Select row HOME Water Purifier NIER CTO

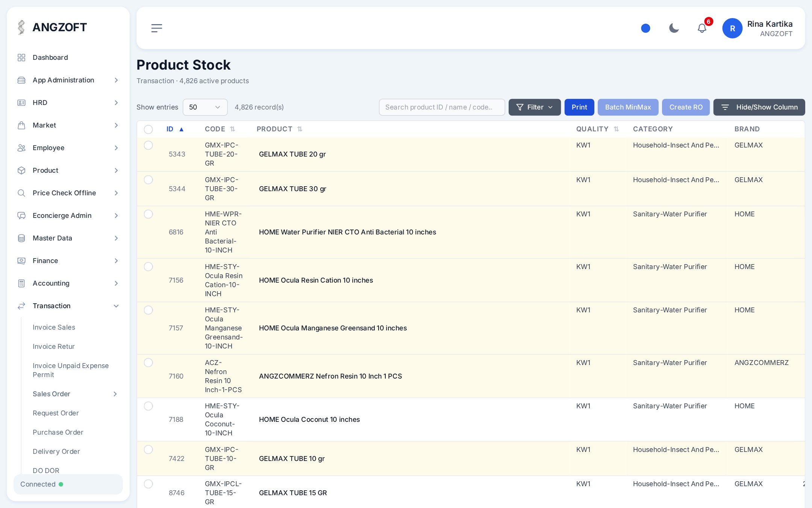148,214
